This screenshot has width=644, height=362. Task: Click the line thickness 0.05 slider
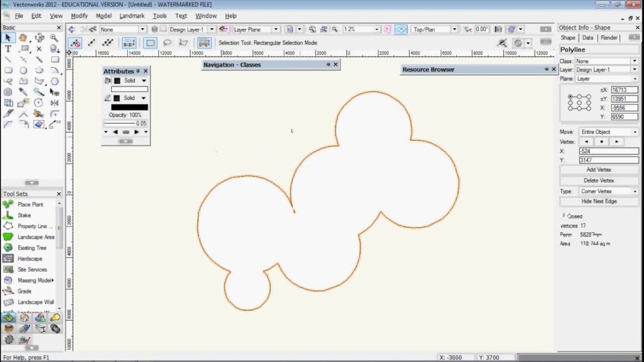tap(125, 123)
